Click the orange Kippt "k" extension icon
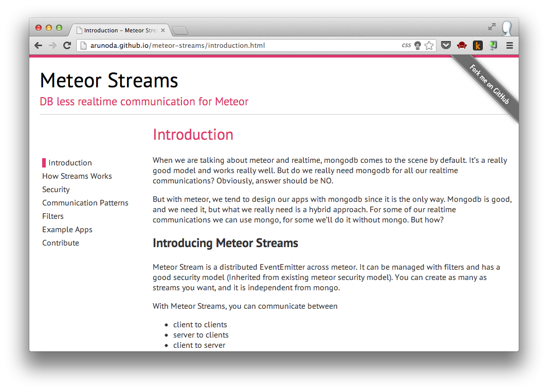The image size is (548, 392). [478, 45]
